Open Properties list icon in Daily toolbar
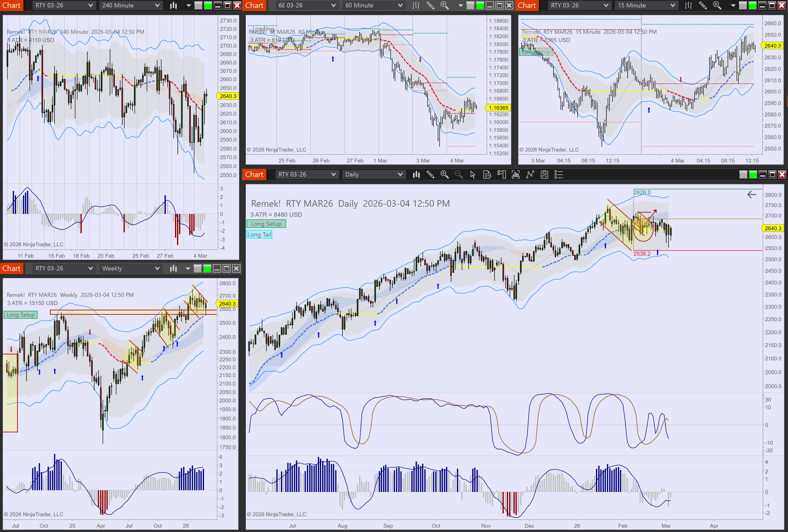The image size is (788, 532). 559,175
